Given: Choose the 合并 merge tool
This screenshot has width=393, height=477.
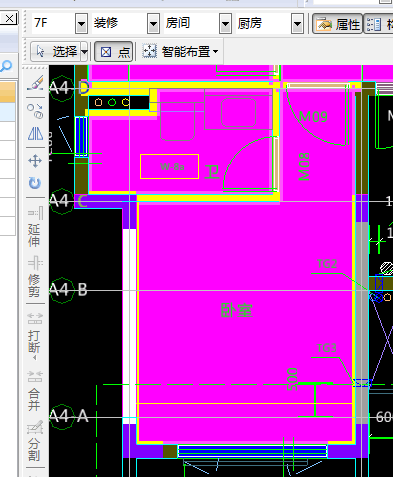Looking at the screenshot, I should [35, 391].
